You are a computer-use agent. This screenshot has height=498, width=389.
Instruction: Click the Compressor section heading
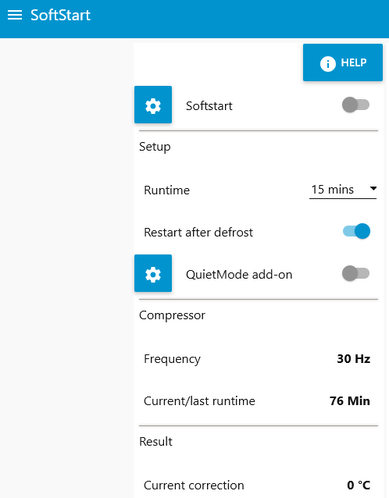point(172,315)
